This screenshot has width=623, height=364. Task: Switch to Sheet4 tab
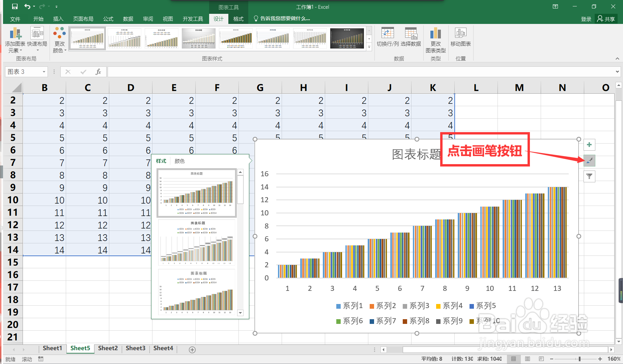(163, 348)
